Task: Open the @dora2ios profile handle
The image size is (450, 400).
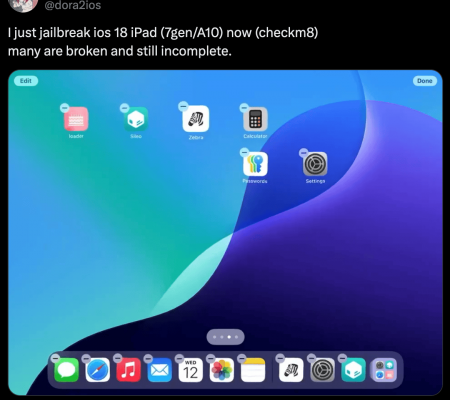Action: point(72,5)
